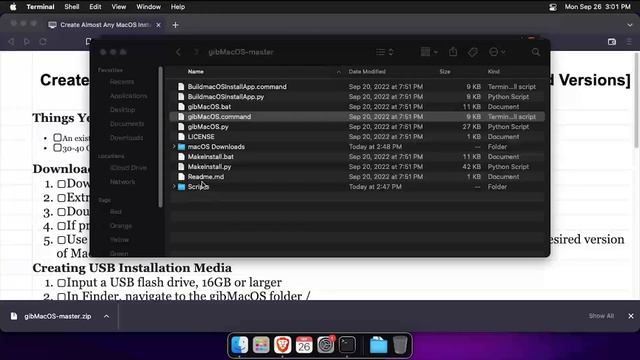Select the macOS Downloads folder icon

coord(182,147)
